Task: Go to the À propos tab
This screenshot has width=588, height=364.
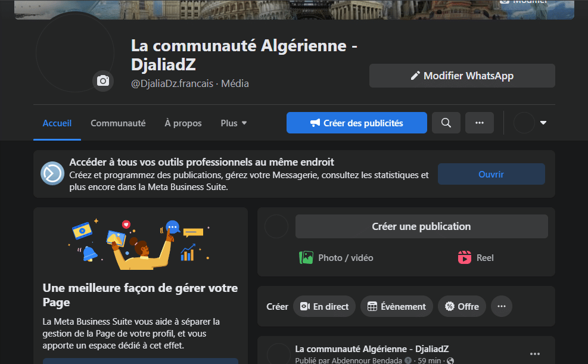Action: [183, 123]
